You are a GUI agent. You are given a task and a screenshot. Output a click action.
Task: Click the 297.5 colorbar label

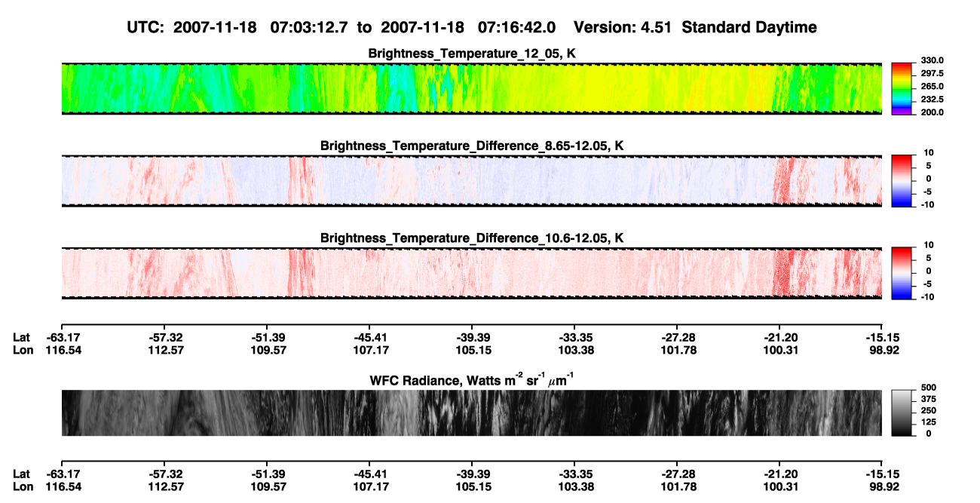tap(933, 73)
